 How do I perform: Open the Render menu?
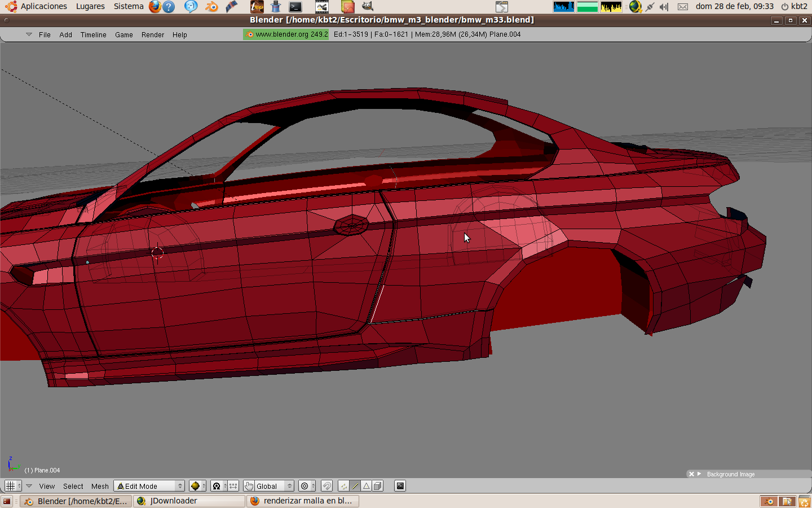[x=152, y=35]
